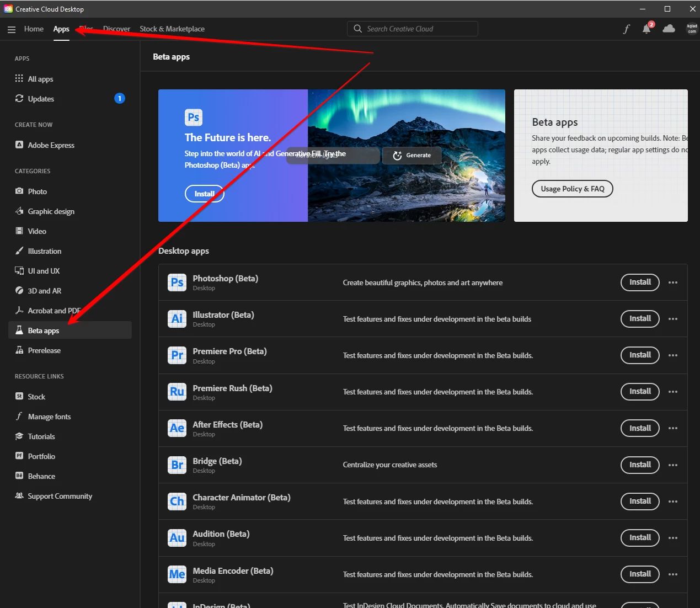Viewport: 700px width, 608px height.
Task: Open Stock & Marketplace tab
Action: tap(172, 29)
